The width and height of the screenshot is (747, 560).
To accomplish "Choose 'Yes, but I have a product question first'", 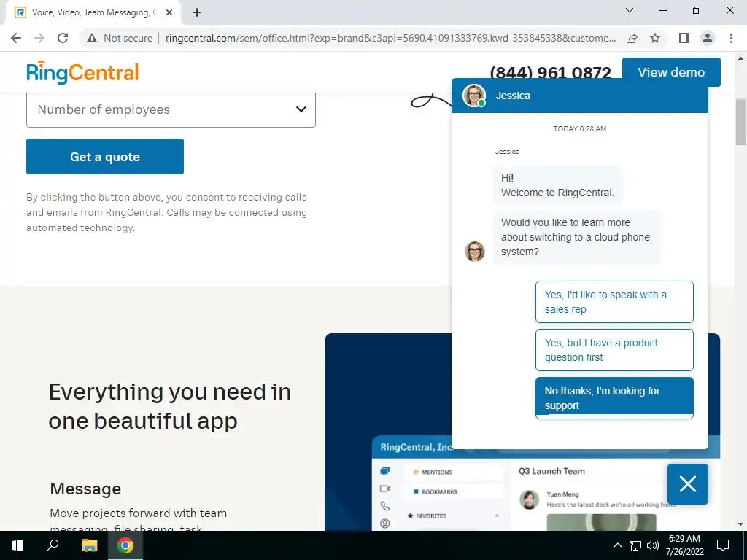I will click(614, 350).
